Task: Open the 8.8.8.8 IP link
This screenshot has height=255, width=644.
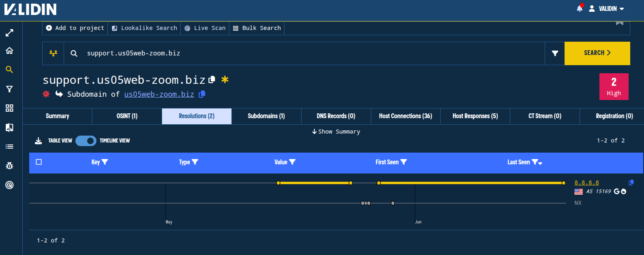Action: [586, 183]
